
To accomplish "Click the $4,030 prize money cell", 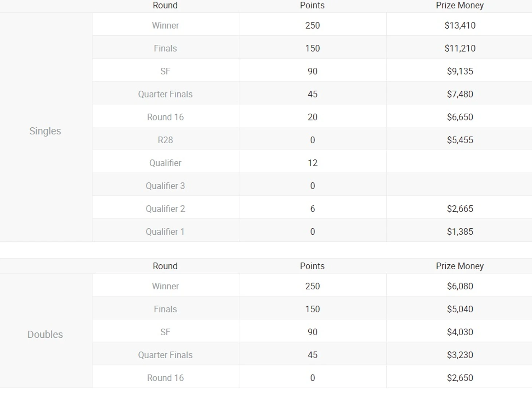I will tap(460, 332).
